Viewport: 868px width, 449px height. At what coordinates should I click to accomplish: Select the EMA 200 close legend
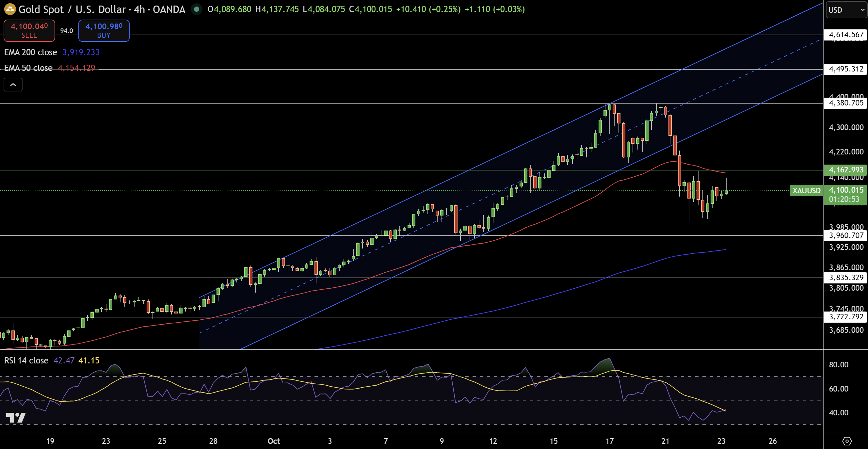pos(31,52)
